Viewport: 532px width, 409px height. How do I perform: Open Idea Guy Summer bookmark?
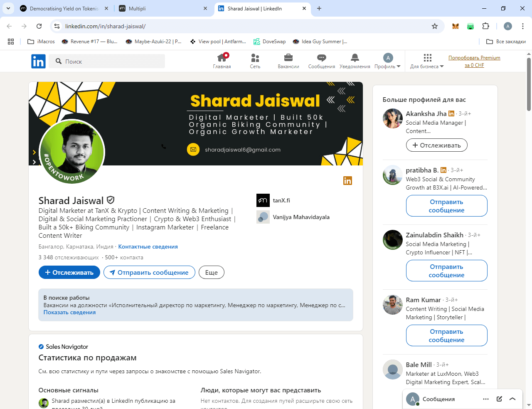tap(320, 42)
